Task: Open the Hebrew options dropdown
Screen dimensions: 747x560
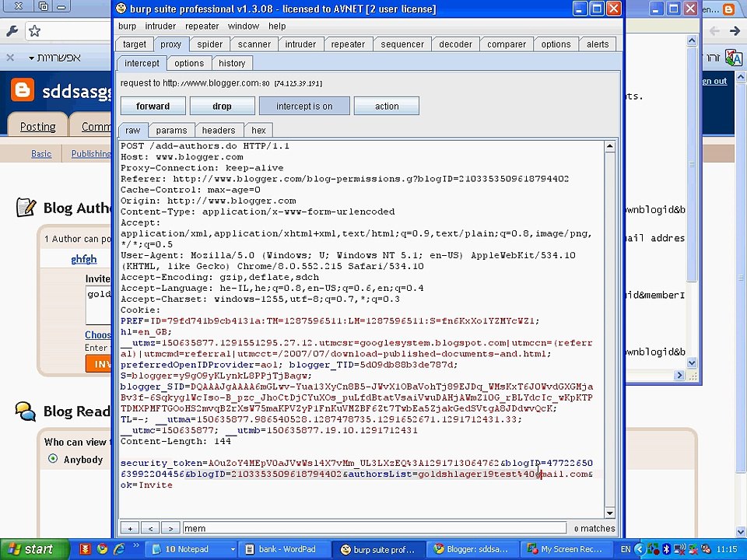Action: tap(54, 58)
